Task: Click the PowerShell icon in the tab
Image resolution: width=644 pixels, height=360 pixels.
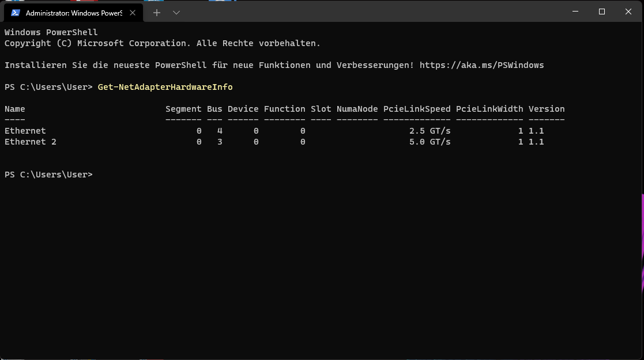Action: point(16,13)
